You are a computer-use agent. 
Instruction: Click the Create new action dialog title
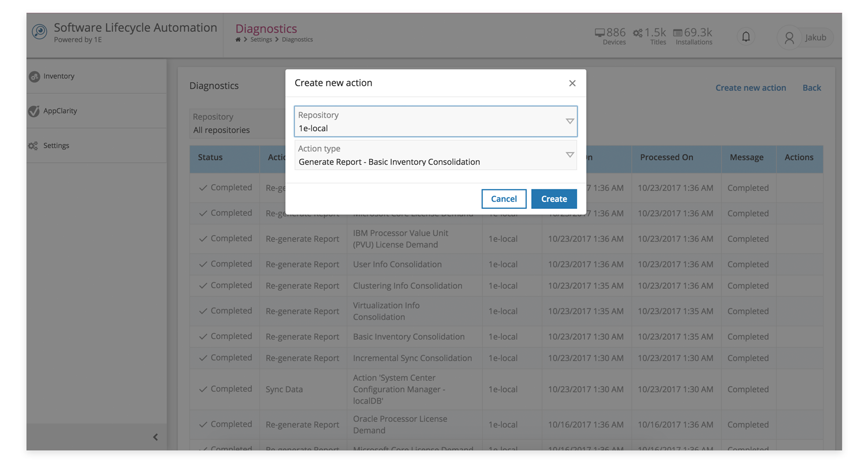click(333, 83)
